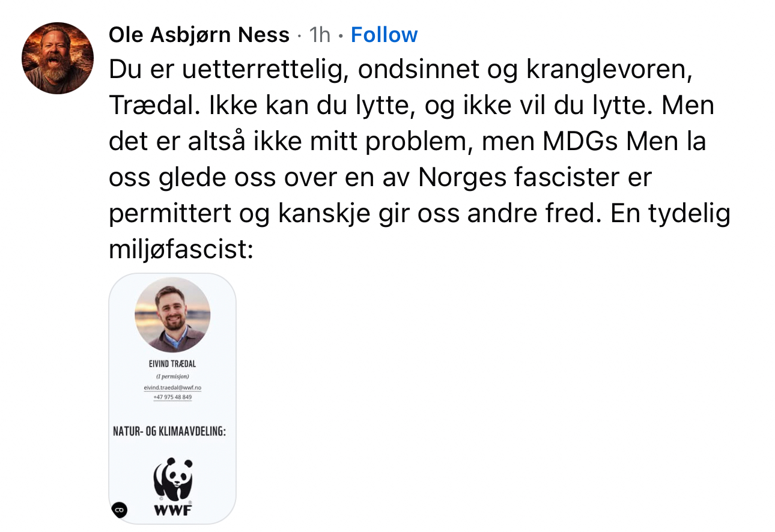Click the "(I permisjon)" label on the card
Screen dimensions: 775x532
coord(172,376)
